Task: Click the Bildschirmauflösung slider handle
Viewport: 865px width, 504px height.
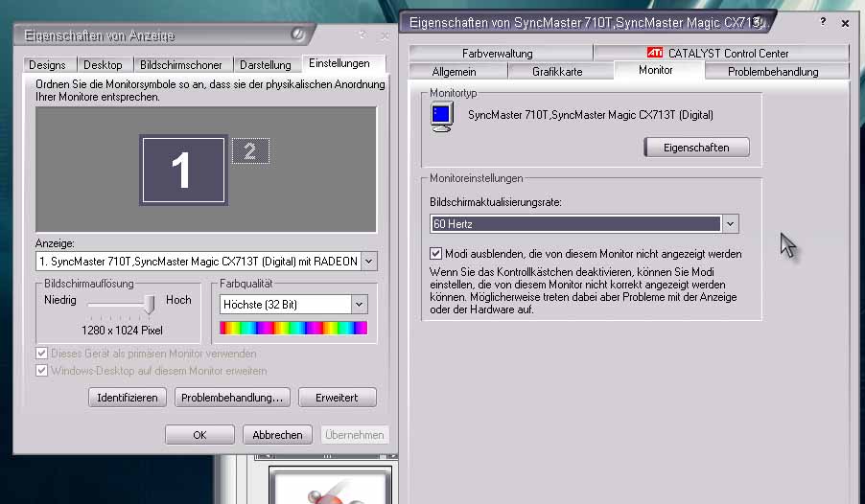Action: tap(149, 304)
